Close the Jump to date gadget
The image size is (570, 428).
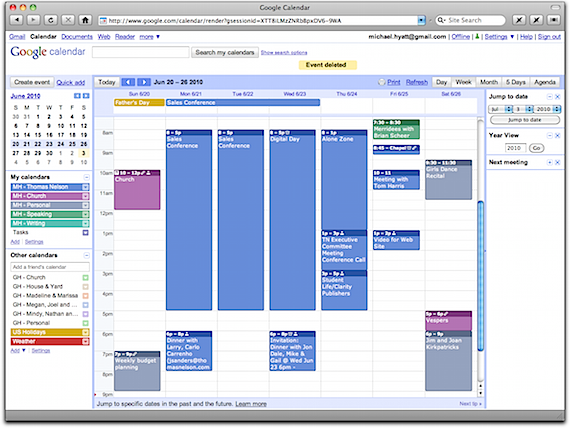pos(557,97)
